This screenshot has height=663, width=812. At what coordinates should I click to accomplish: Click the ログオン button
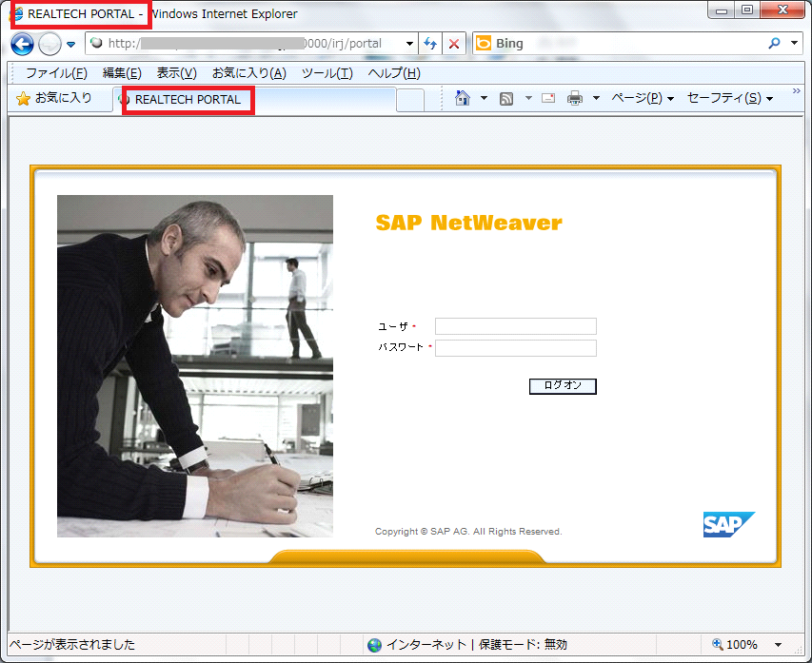coord(563,386)
